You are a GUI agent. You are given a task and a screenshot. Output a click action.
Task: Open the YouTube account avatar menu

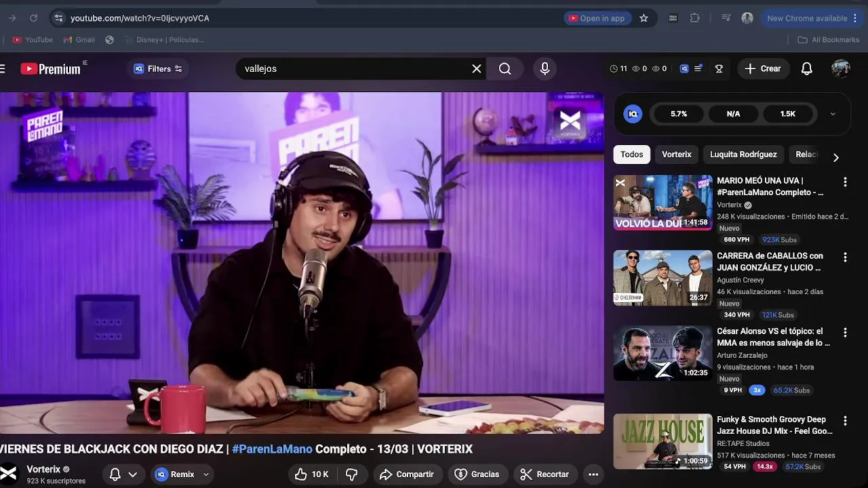(x=841, y=68)
